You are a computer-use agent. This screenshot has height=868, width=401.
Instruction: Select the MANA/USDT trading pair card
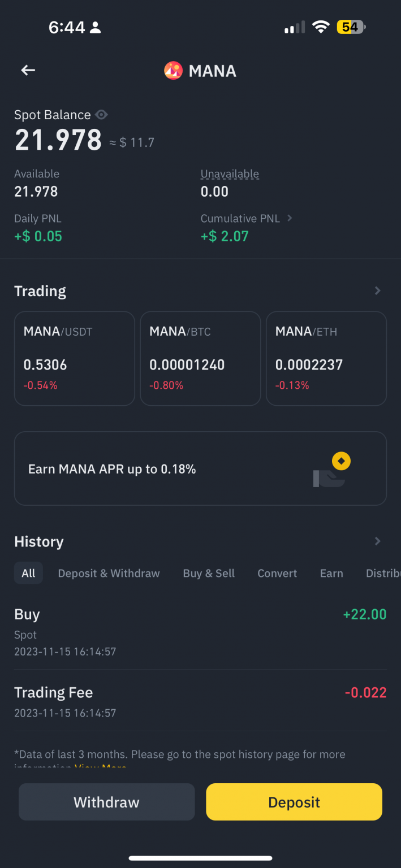click(x=74, y=358)
